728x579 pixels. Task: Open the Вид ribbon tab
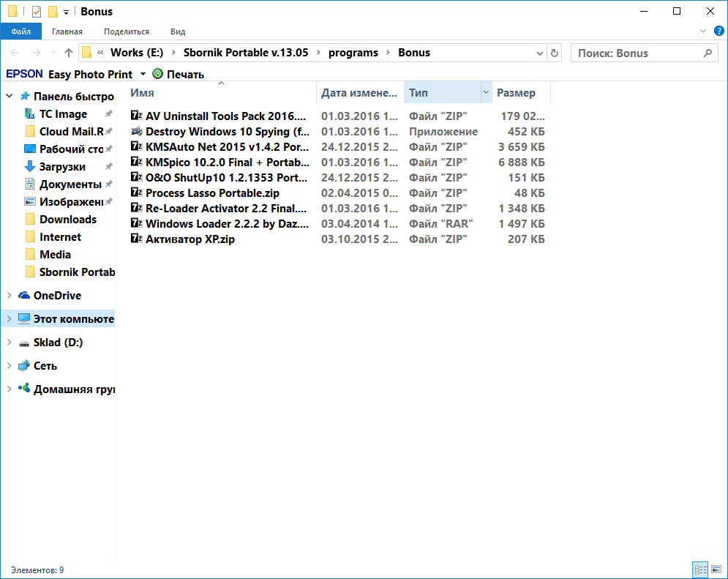pyautogui.click(x=178, y=31)
